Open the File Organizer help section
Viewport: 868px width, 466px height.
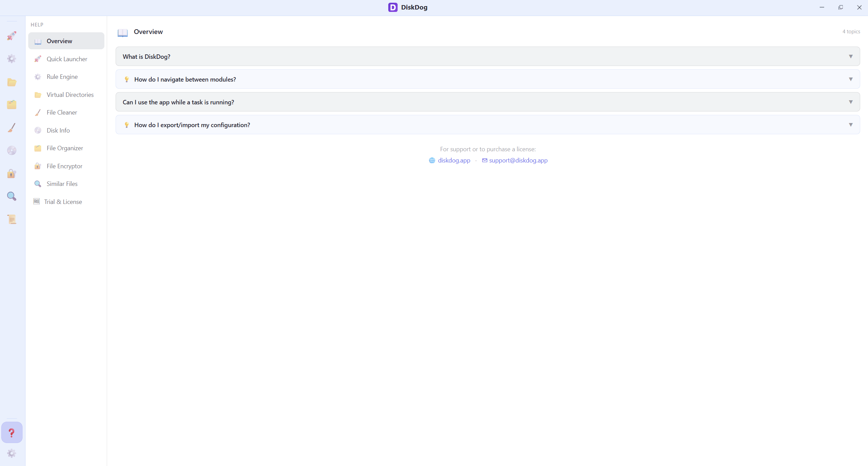pos(66,148)
